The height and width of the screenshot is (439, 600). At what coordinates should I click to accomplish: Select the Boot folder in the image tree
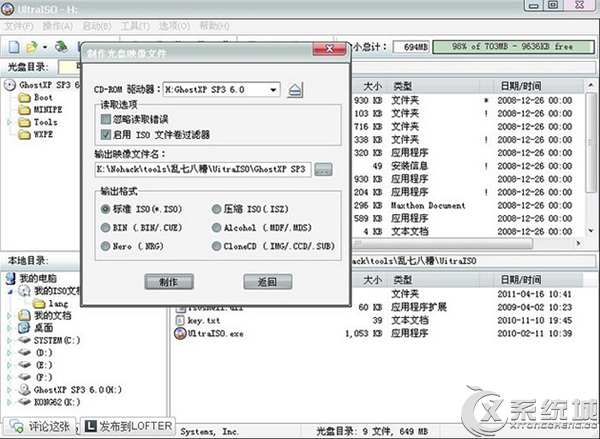pyautogui.click(x=35, y=97)
